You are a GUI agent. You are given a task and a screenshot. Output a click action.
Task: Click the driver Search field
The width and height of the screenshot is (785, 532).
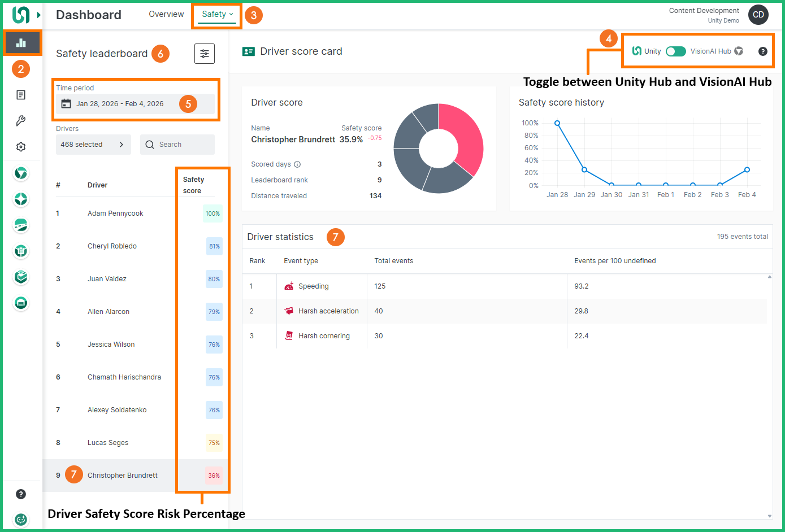coord(177,145)
